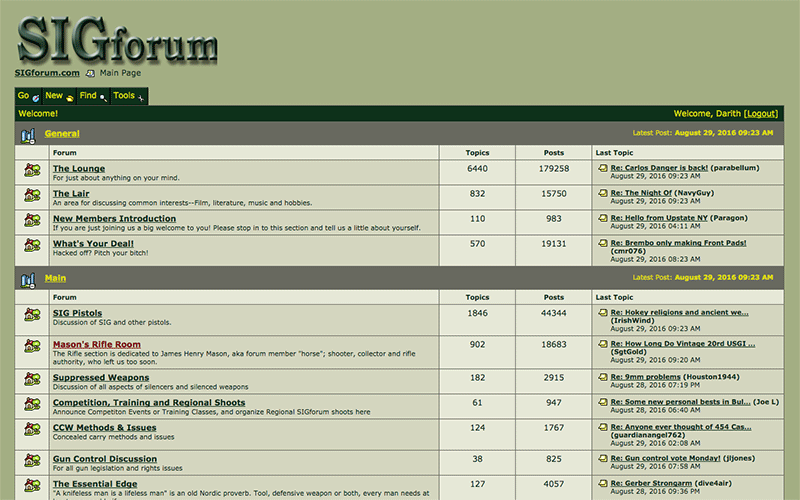Click the icon beside Main Page breadcrumb
800x500 pixels.
point(90,73)
